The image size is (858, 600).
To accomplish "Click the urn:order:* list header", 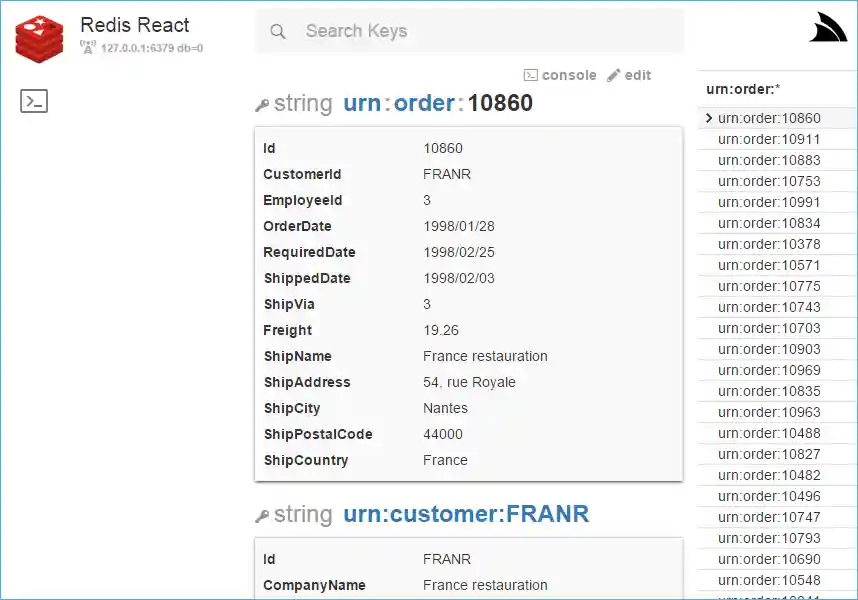I will pyautogui.click(x=743, y=89).
